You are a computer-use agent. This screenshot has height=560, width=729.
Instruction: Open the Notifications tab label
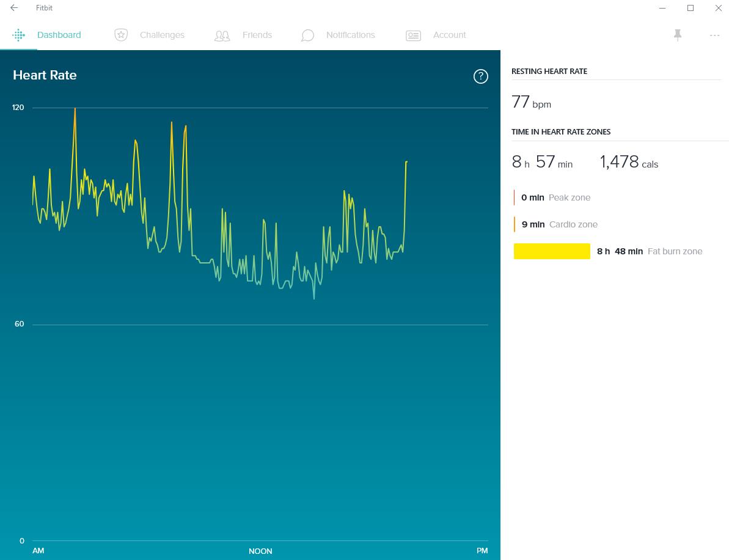pos(350,35)
